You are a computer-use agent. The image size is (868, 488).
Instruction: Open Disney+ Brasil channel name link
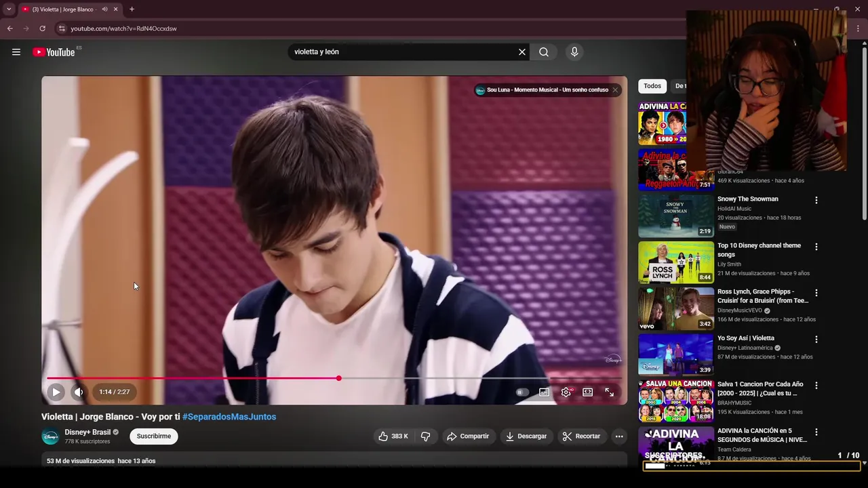(x=87, y=432)
